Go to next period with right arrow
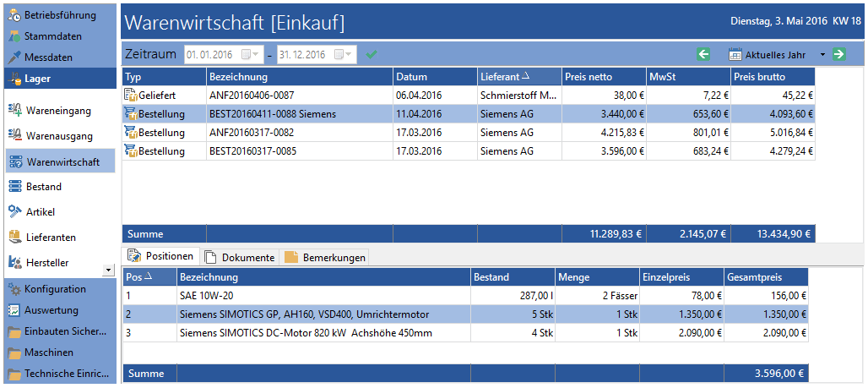 (839, 54)
